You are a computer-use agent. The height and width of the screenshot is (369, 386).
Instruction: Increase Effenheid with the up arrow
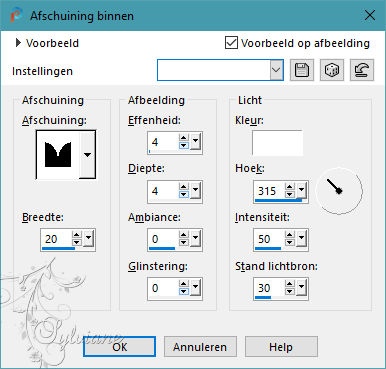184,138
